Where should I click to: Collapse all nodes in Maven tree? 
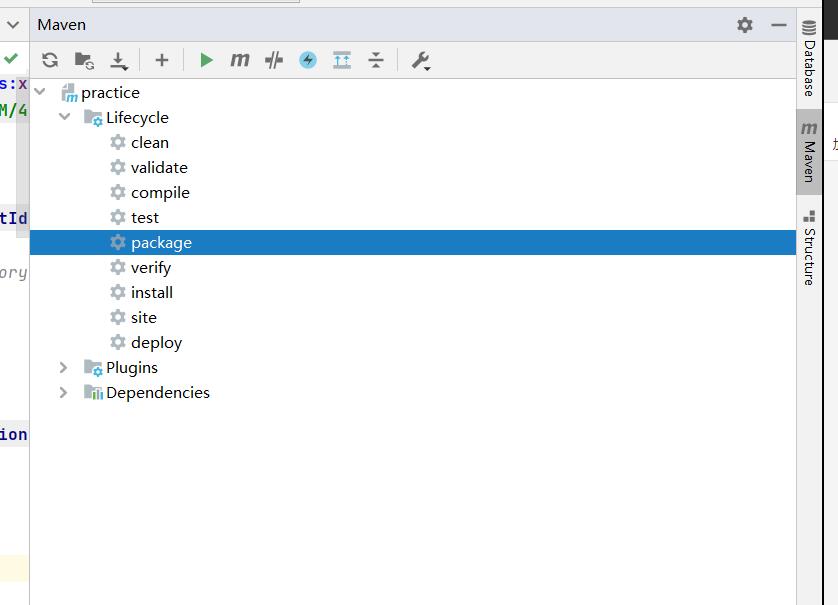[x=376, y=60]
